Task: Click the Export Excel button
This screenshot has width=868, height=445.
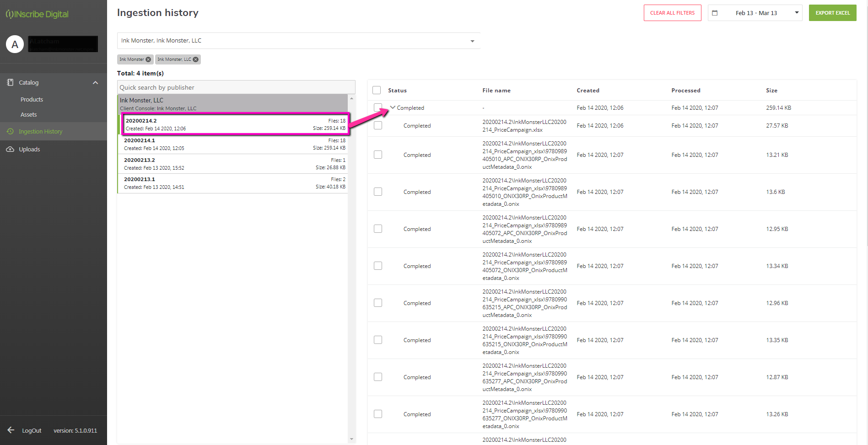Action: (x=832, y=13)
